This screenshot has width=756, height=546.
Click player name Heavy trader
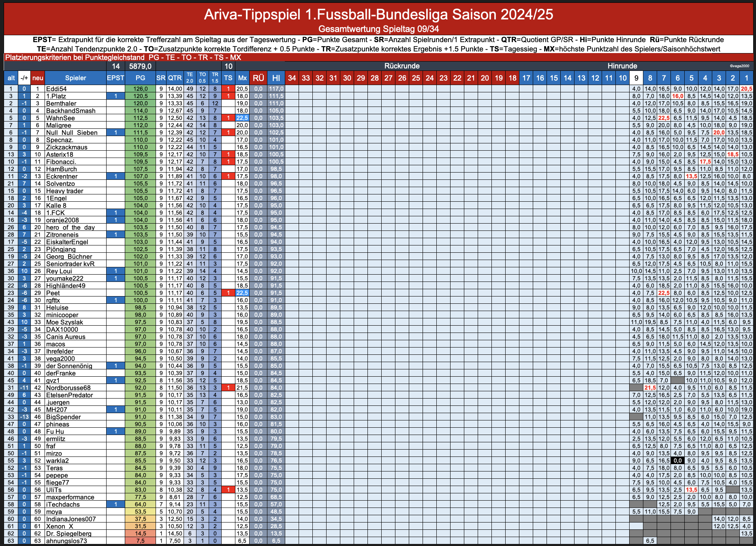click(x=64, y=191)
